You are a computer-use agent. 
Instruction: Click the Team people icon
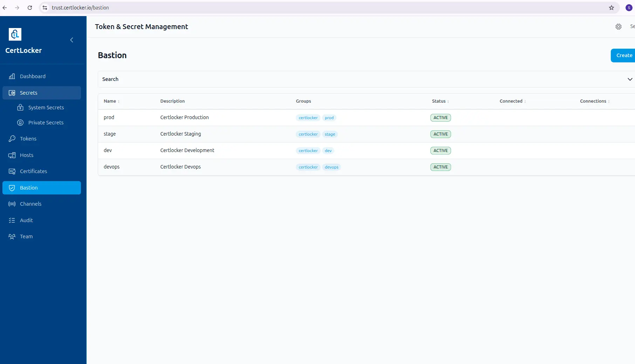click(12, 236)
